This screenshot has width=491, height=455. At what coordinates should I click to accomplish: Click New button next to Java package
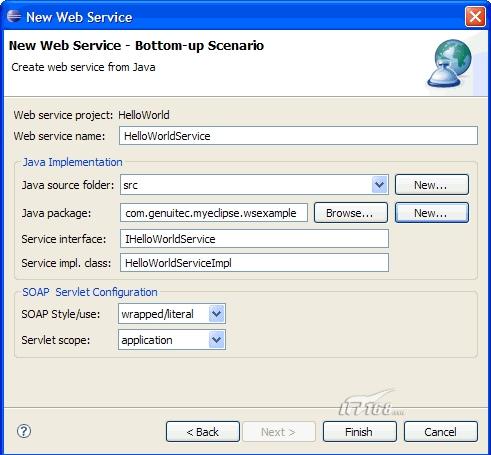[432, 213]
